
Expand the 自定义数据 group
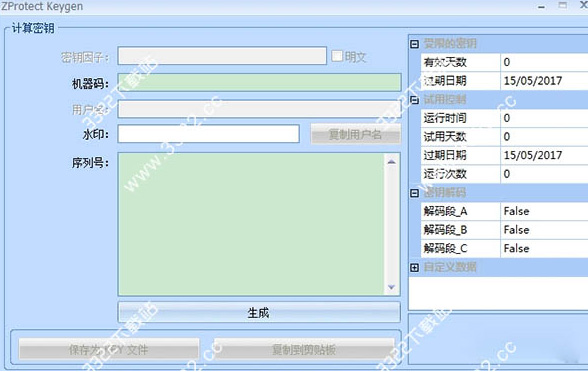pyautogui.click(x=414, y=267)
